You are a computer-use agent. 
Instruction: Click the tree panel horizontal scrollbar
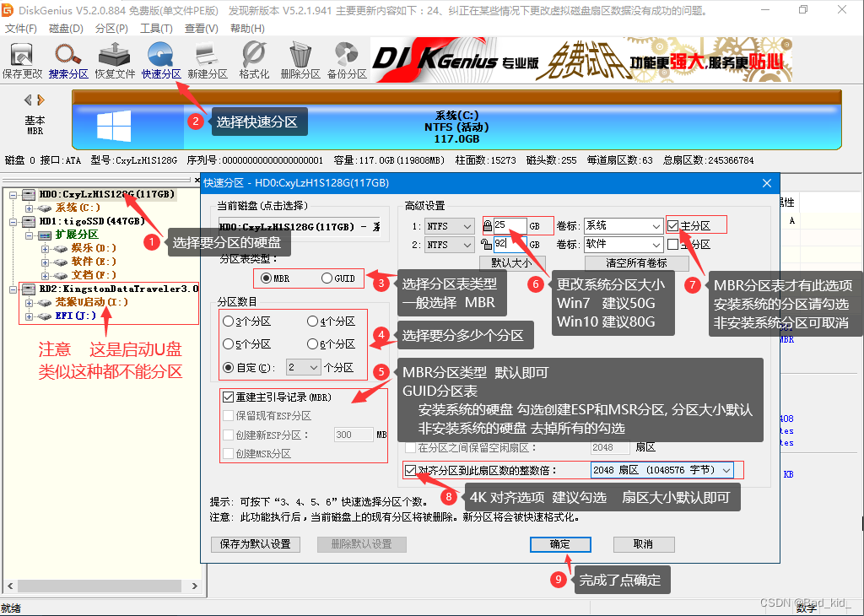(98, 586)
